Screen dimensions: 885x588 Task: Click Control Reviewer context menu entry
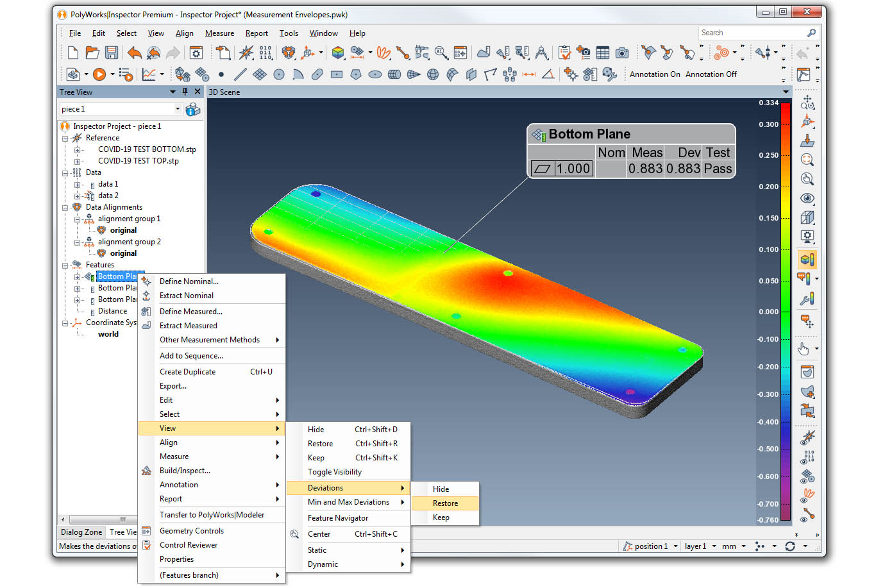212,545
